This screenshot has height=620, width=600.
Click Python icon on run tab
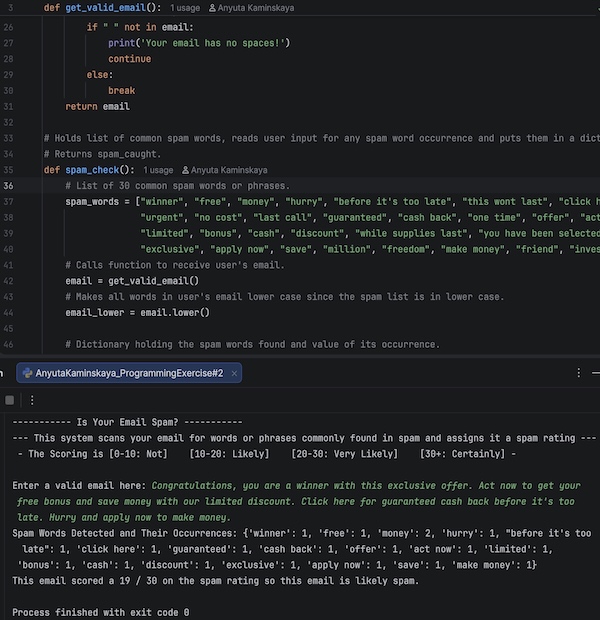click(x=27, y=373)
